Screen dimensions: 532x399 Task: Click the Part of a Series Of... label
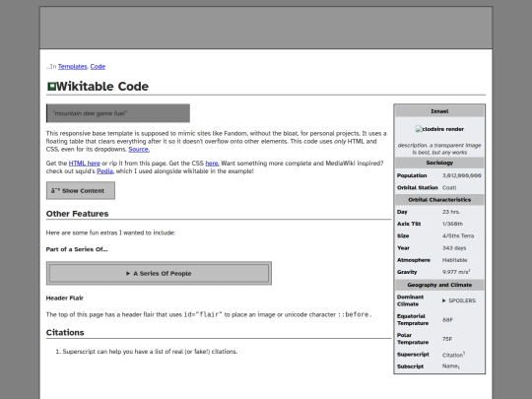coord(77,249)
